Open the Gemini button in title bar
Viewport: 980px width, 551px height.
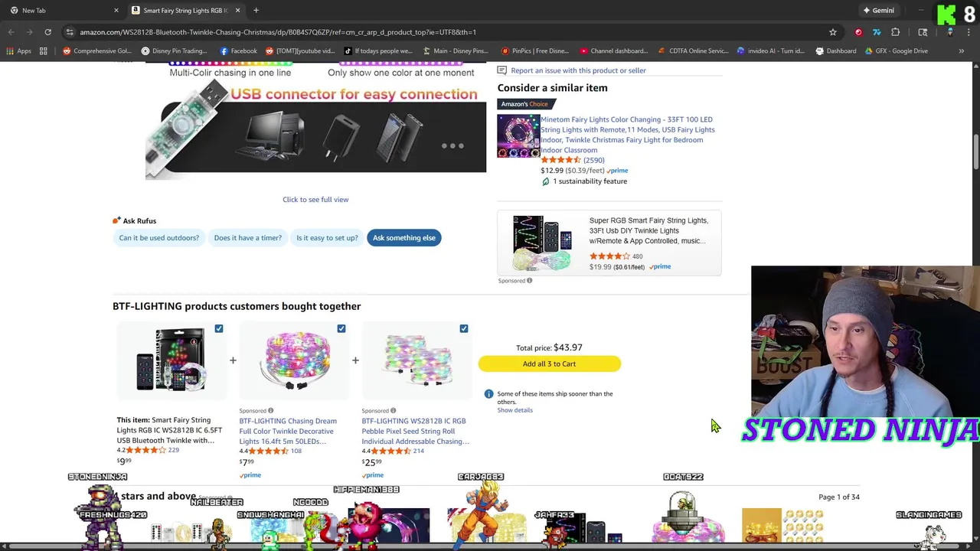[879, 11]
